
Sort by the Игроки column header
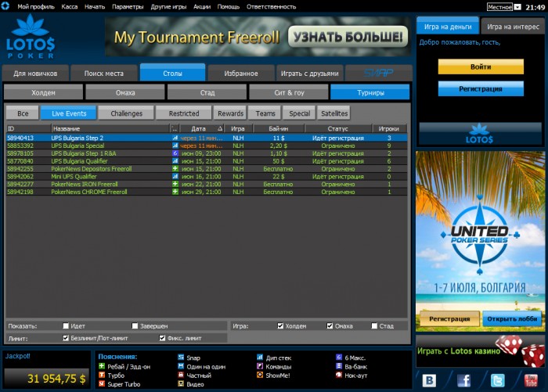[389, 128]
